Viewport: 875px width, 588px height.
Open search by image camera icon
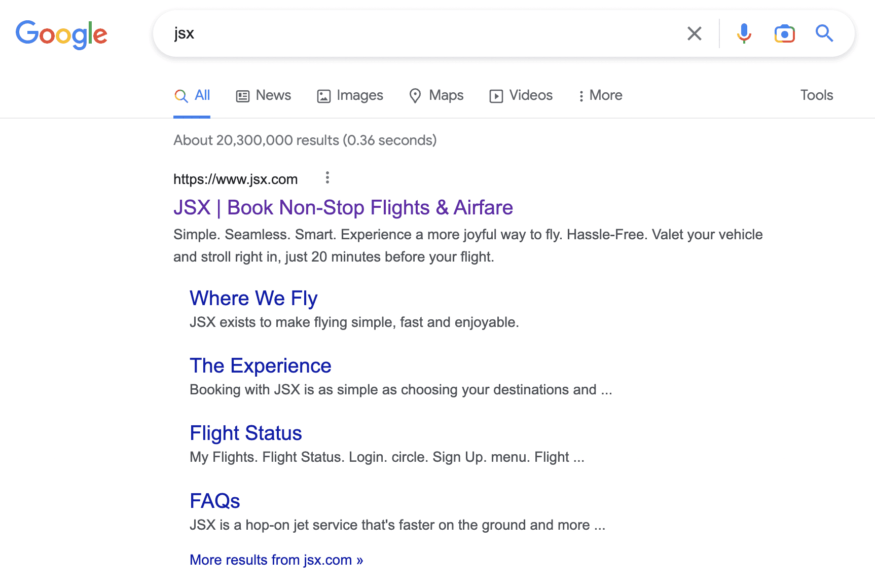(x=784, y=33)
